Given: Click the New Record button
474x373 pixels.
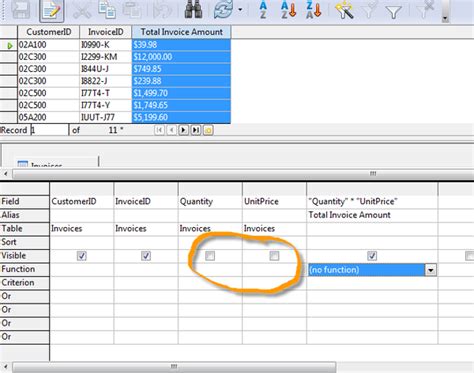Looking at the screenshot, I should (x=208, y=130).
